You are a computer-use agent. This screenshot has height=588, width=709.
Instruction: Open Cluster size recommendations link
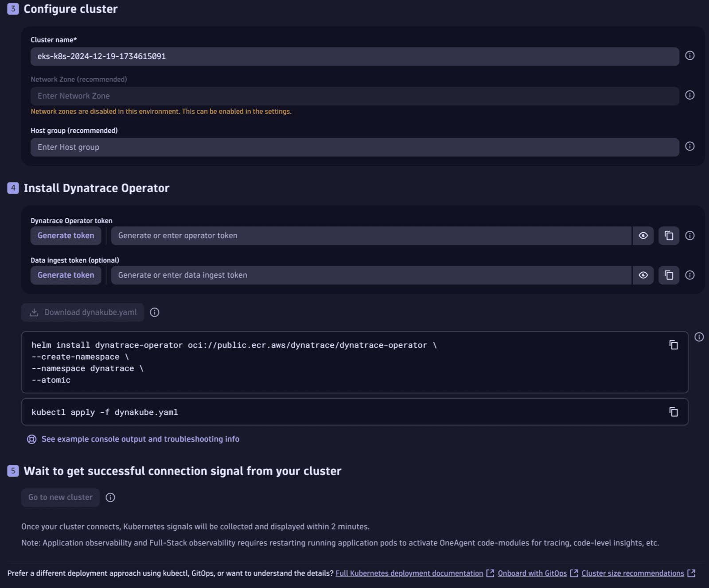[x=632, y=573]
